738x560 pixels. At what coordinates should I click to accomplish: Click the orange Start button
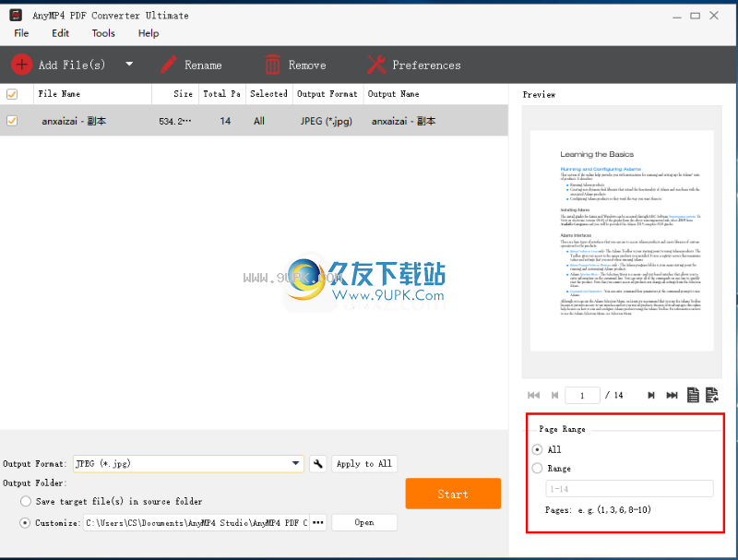(453, 494)
